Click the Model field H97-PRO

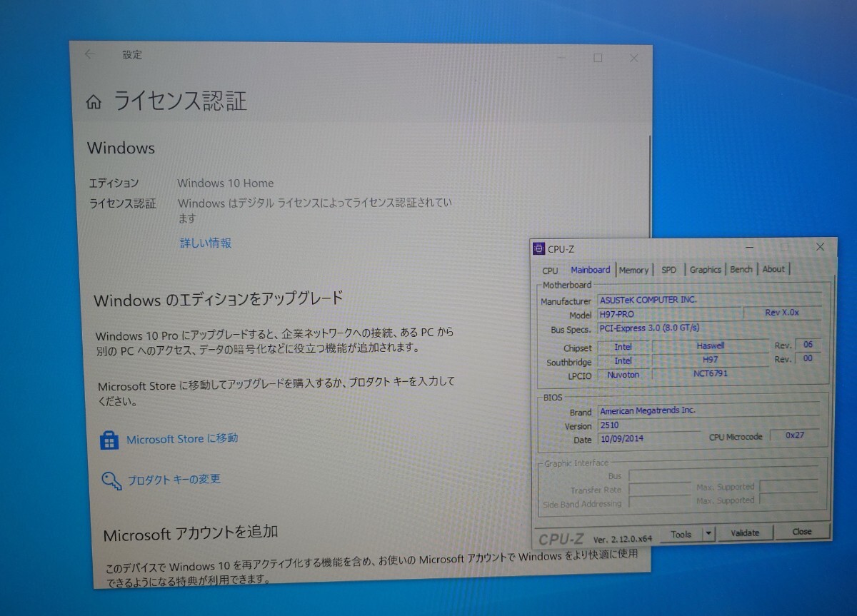668,314
